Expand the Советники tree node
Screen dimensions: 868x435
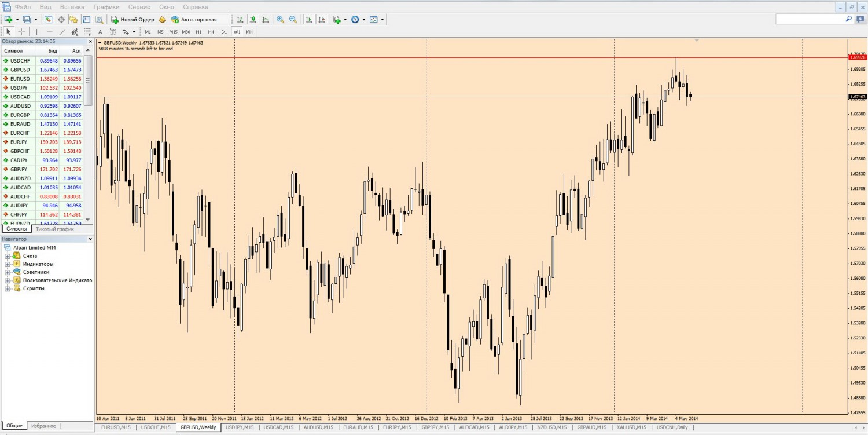click(x=8, y=272)
